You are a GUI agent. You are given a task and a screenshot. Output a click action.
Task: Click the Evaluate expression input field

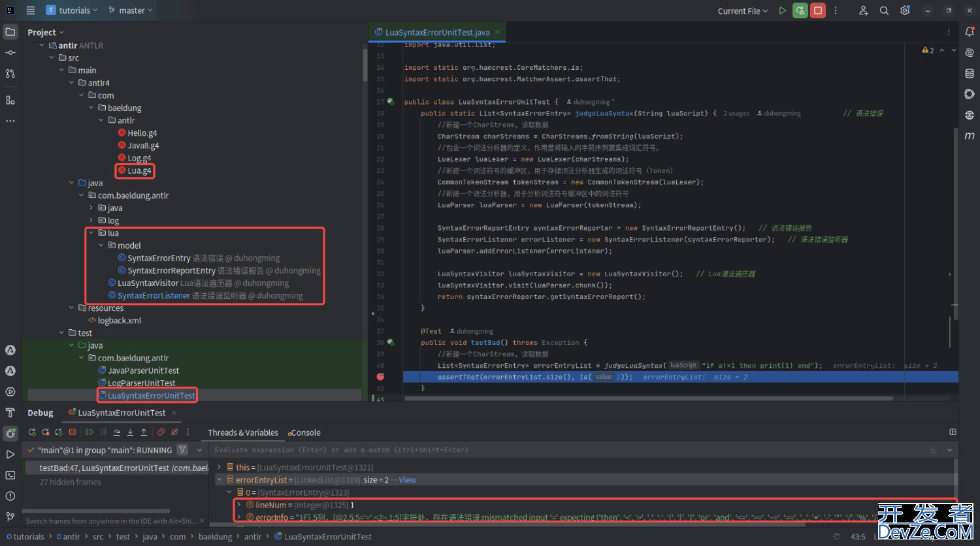tap(568, 450)
